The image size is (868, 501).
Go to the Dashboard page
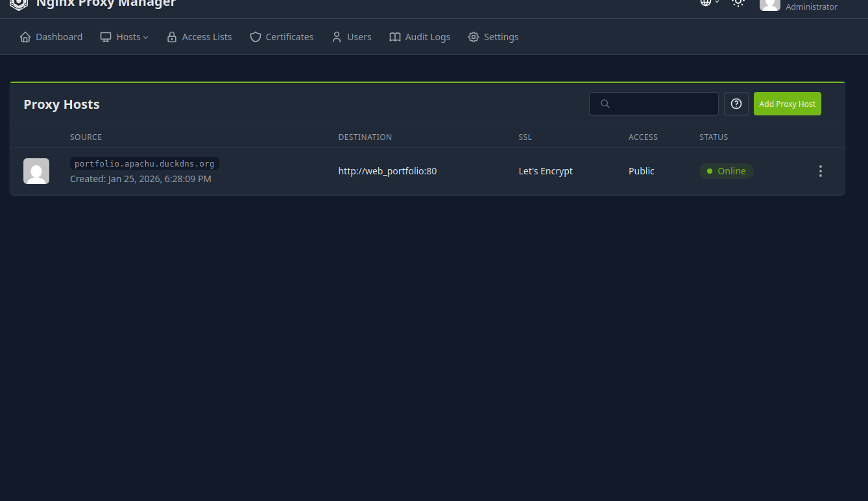tap(51, 37)
